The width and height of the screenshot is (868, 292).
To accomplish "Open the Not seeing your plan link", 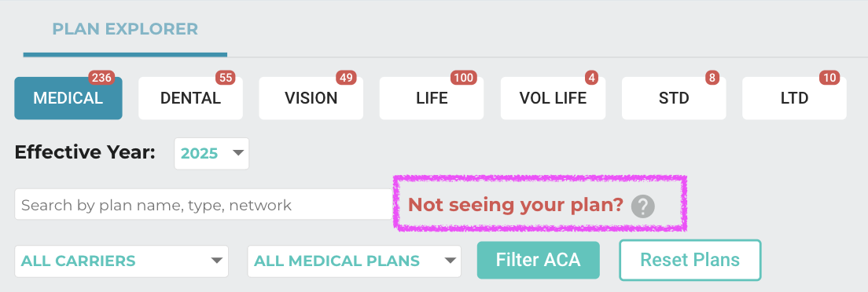I will [516, 205].
